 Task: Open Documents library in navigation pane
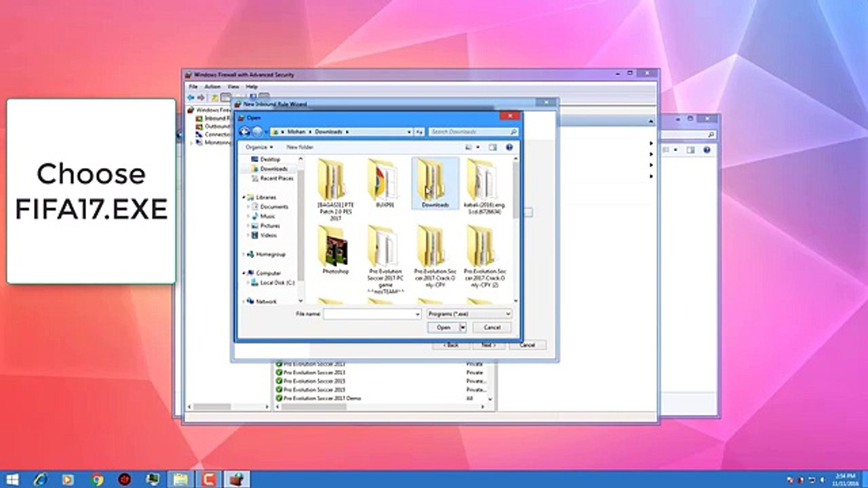click(x=274, y=207)
